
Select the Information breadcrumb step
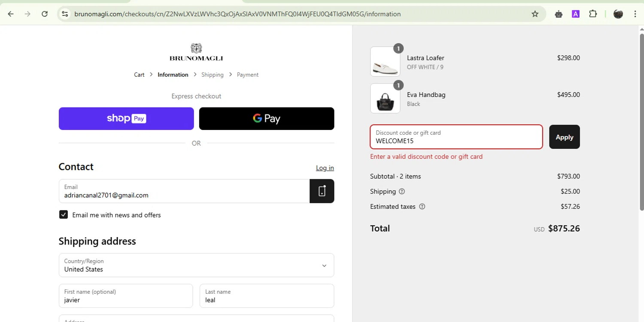tap(173, 75)
